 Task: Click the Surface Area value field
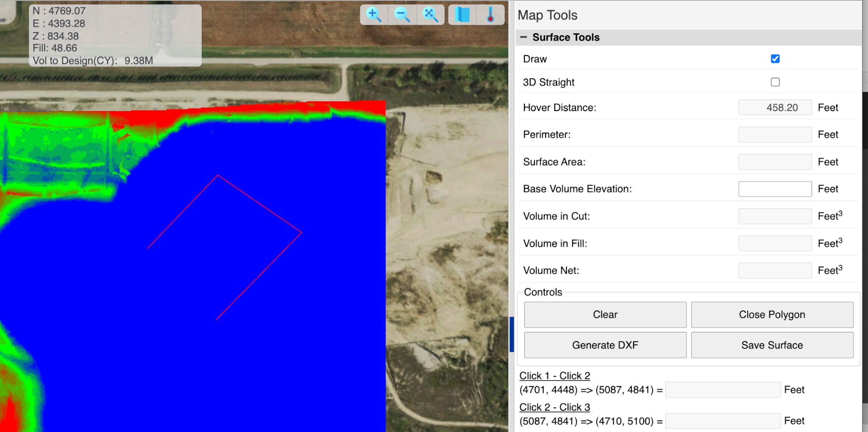click(775, 162)
